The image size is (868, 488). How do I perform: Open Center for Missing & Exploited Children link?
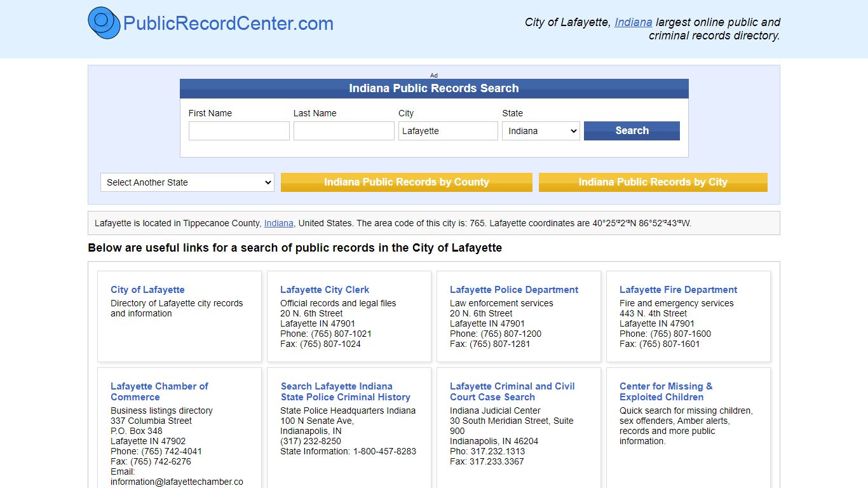click(x=666, y=391)
